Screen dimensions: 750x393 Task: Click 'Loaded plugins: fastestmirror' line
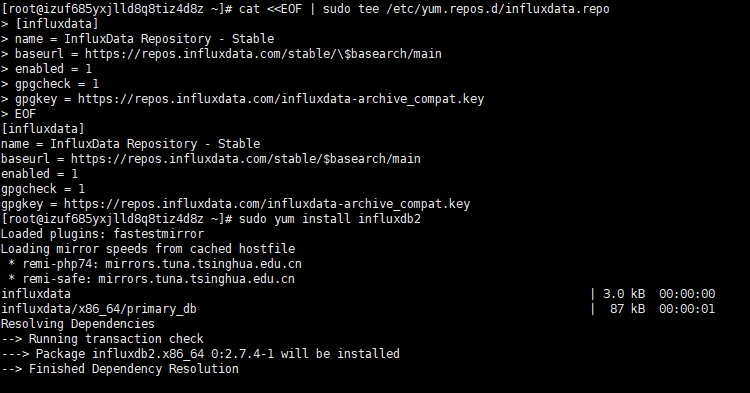102,234
